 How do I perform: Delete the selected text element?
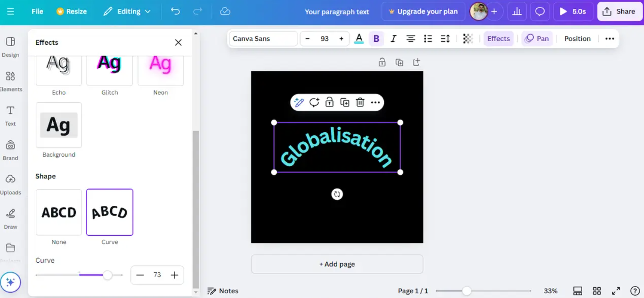point(360,103)
